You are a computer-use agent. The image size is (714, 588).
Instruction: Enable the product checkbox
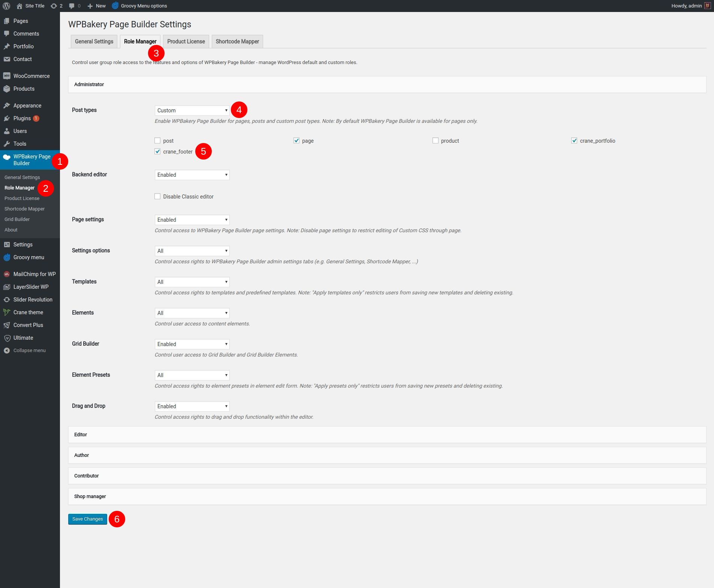[436, 140]
